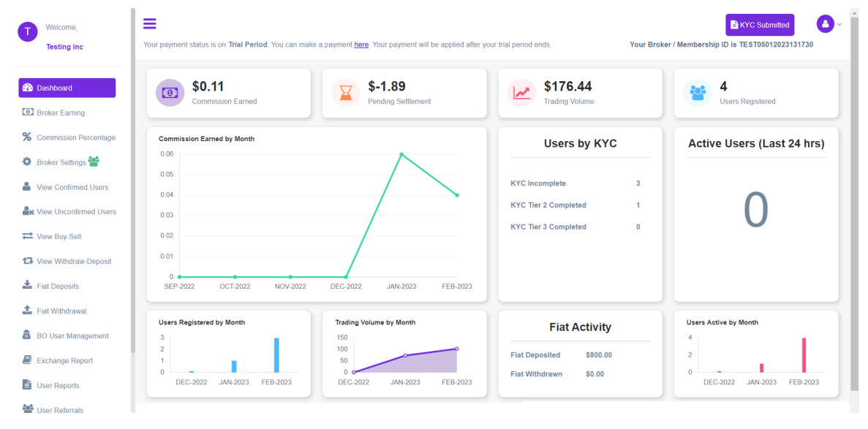Click the KYC Tier 3 Completed row
Viewport: 868px width, 429px height.
click(575, 227)
